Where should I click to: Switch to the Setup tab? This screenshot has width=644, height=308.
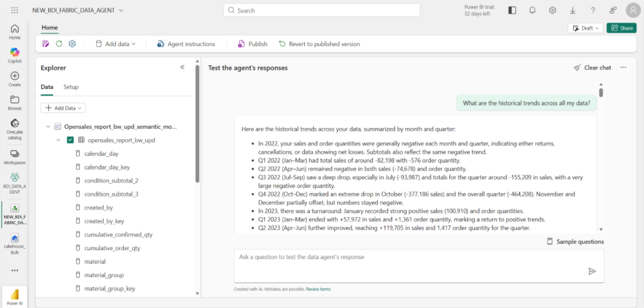(x=71, y=88)
